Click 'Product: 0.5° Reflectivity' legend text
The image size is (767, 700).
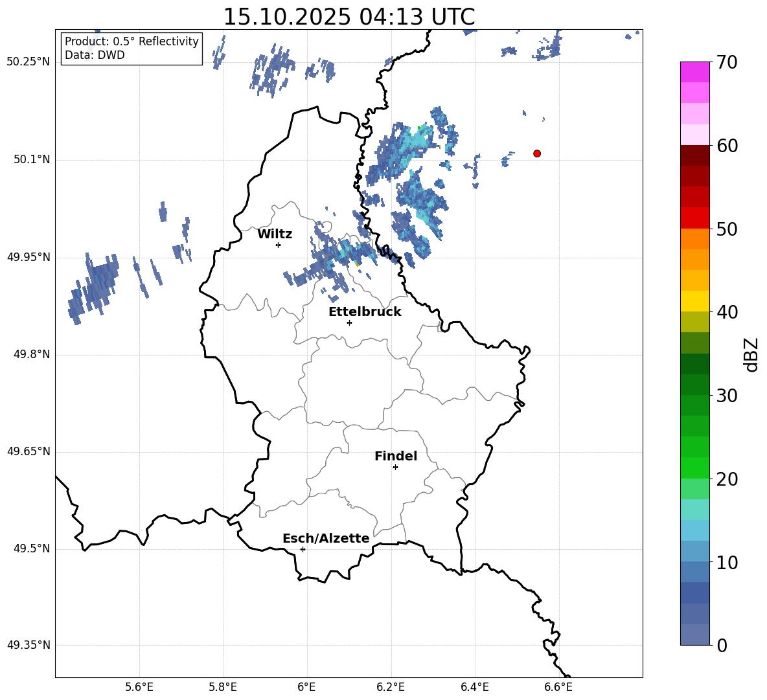pos(132,41)
